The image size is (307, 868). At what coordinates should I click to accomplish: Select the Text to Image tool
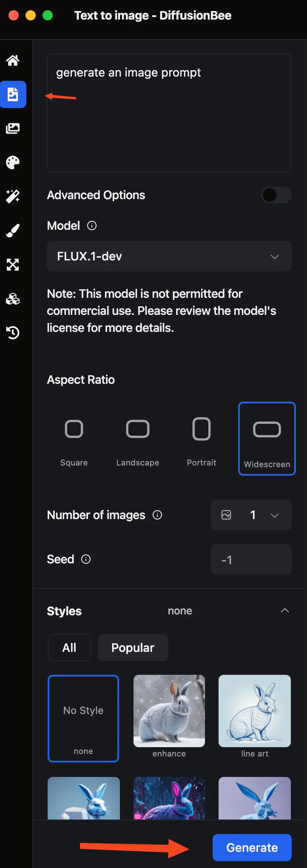click(13, 94)
